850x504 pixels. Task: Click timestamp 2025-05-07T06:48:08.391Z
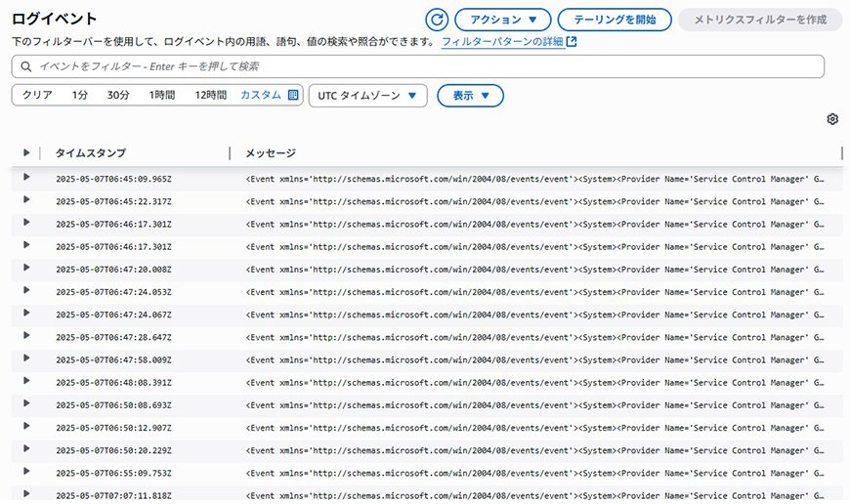click(x=113, y=383)
